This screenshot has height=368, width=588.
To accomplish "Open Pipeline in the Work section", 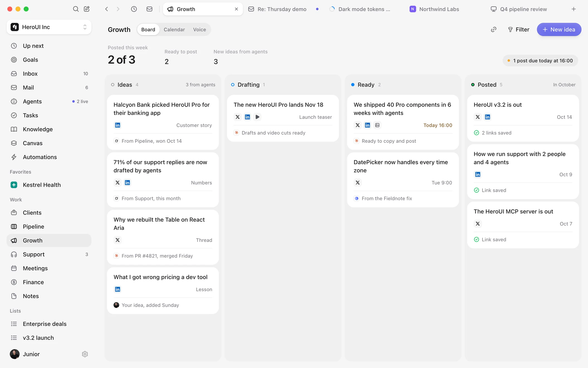I will coord(49,226).
